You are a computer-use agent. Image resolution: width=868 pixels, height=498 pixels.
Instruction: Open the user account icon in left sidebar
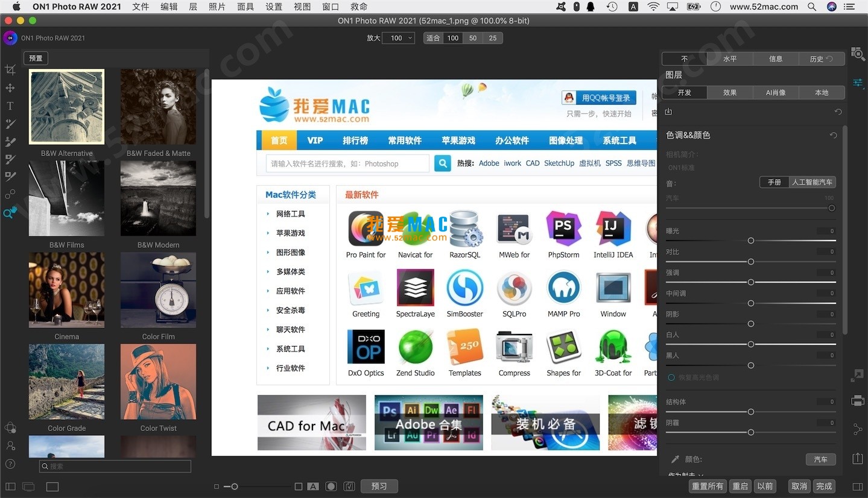click(10, 446)
